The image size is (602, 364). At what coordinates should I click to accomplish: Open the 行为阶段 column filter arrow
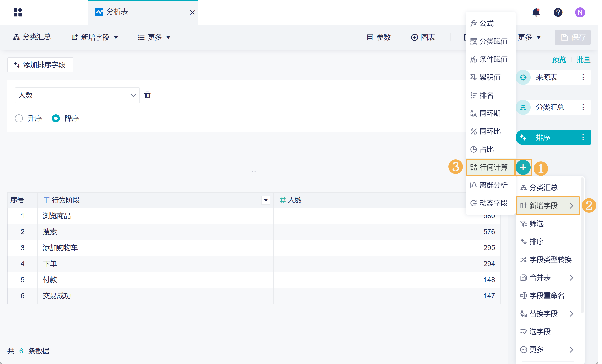pyautogui.click(x=266, y=200)
